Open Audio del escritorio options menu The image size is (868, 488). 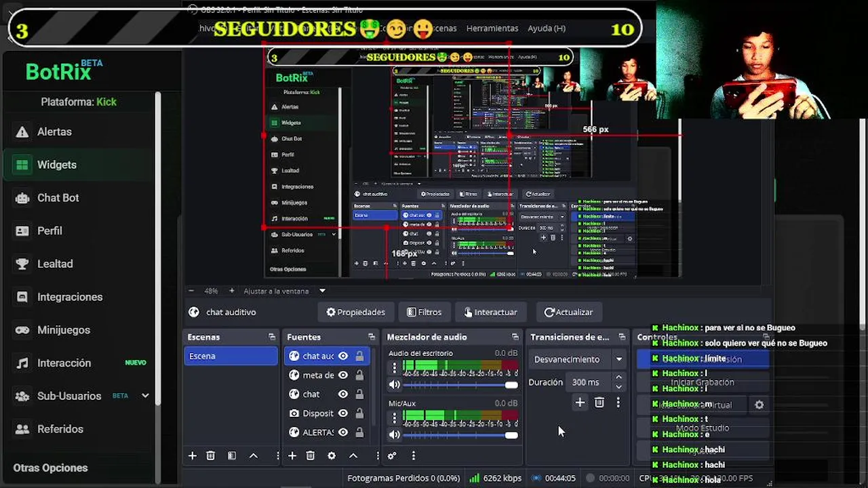(x=395, y=367)
